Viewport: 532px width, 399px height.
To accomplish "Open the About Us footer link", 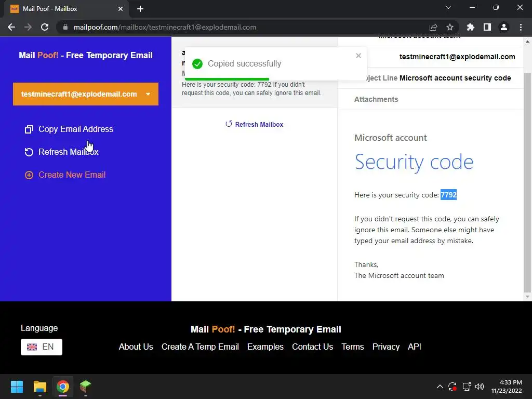I will pyautogui.click(x=136, y=347).
